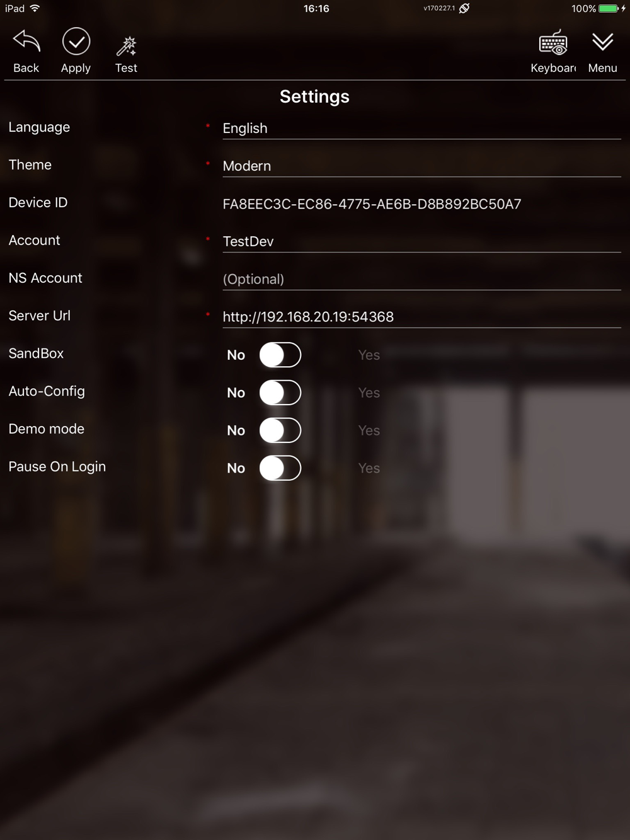Tap the Yes label for SandBox
630x840 pixels.
(x=369, y=355)
